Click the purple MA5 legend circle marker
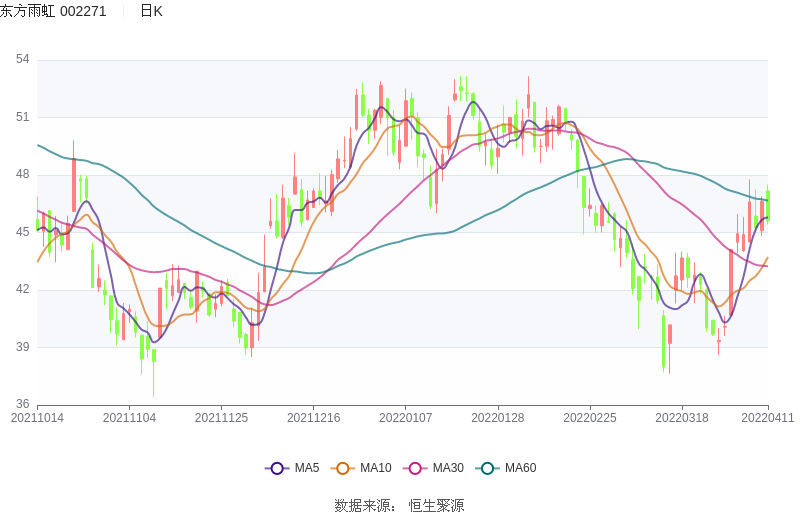This screenshot has width=800, height=517. (277, 468)
